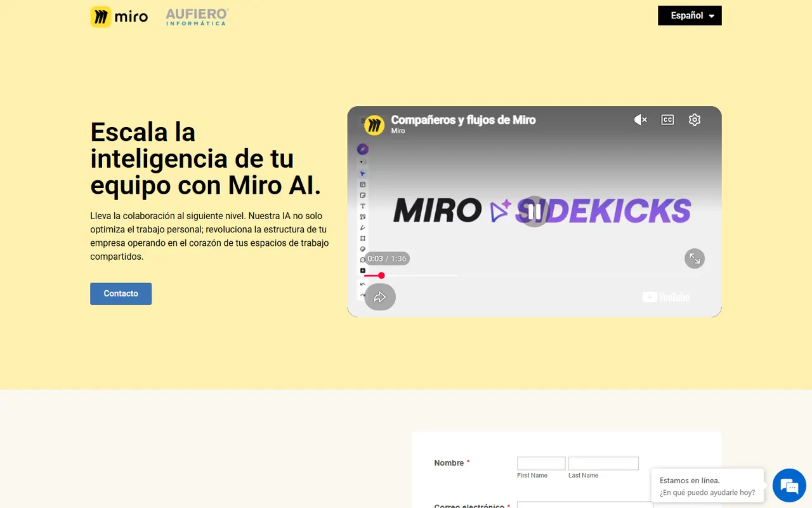Open the video settings gear
This screenshot has height=508, width=812.
point(695,119)
